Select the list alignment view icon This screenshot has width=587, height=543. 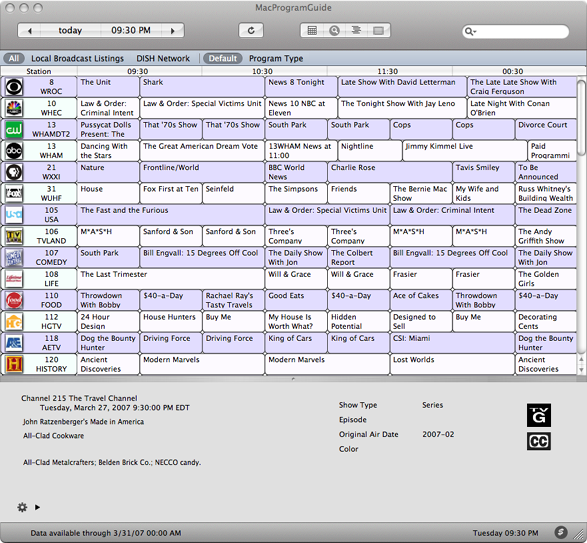[x=356, y=30]
